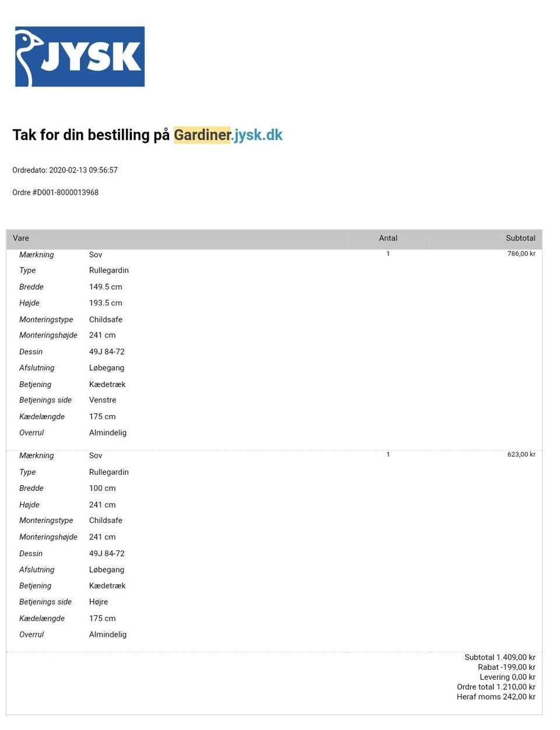Click the 786,00 kr item price

click(x=521, y=254)
